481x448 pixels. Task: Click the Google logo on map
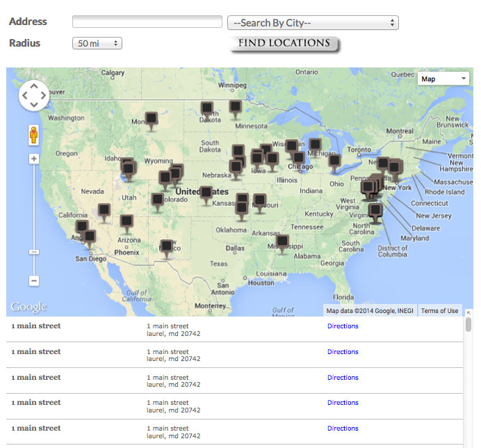click(x=28, y=307)
